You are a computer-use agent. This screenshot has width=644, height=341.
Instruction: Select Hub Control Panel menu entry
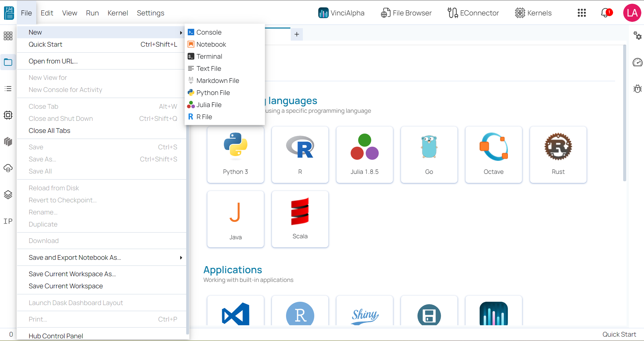pyautogui.click(x=101, y=336)
